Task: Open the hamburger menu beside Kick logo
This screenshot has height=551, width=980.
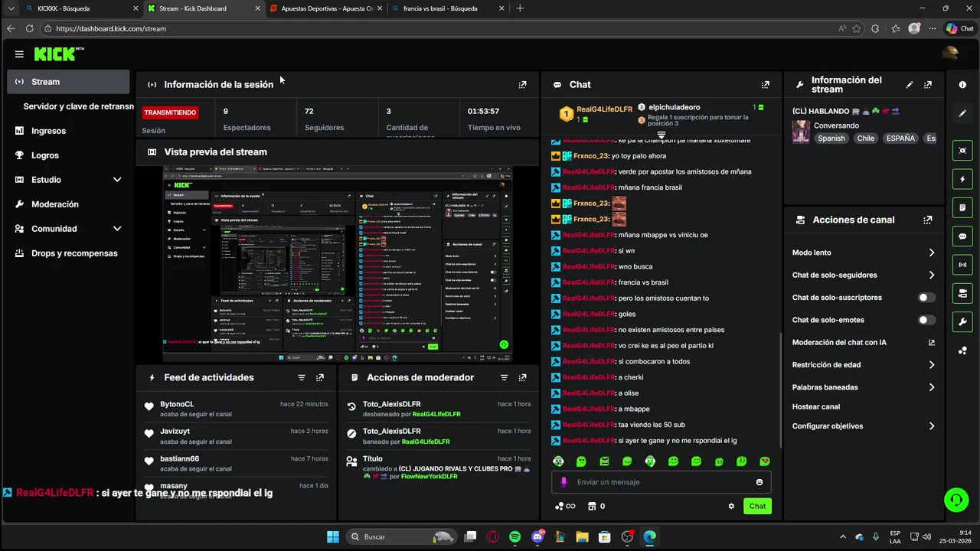Action: pyautogui.click(x=19, y=54)
